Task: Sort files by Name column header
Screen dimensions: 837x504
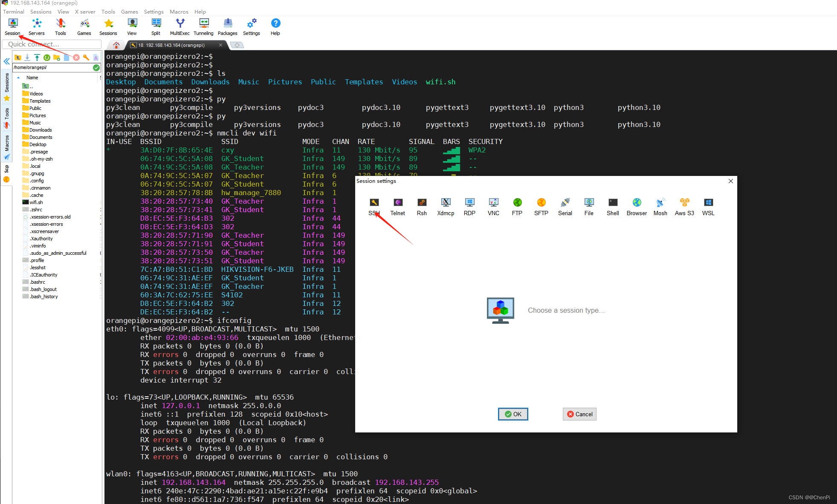Action: [32, 78]
